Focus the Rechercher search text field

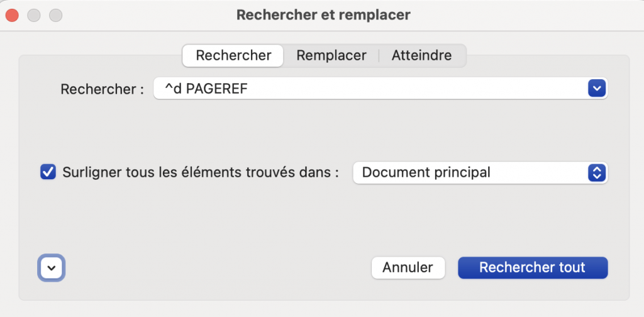(371, 89)
